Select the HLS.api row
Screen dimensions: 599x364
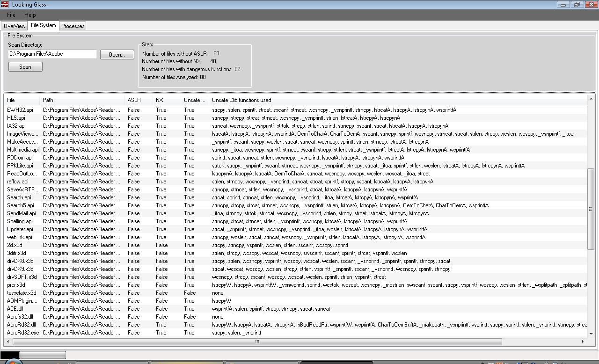pyautogui.click(x=296, y=118)
